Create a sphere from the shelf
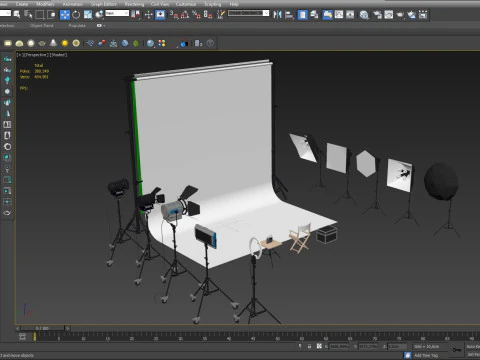Screen dimensions: 480x360 31,43
